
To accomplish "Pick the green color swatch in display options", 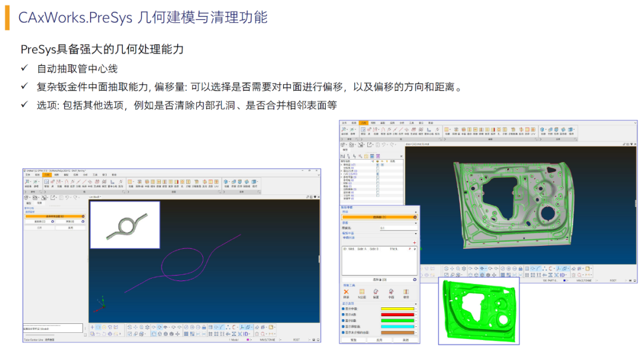I will (398, 320).
